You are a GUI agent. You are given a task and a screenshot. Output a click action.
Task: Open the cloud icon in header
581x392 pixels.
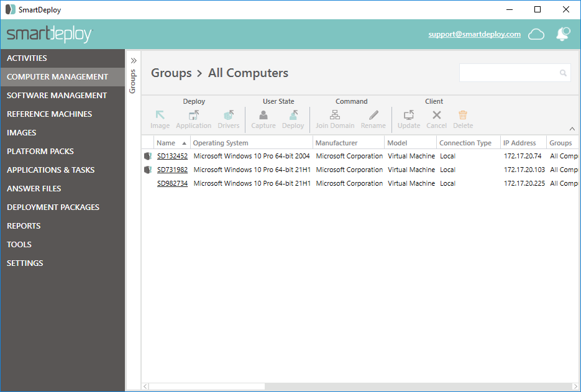tap(536, 34)
